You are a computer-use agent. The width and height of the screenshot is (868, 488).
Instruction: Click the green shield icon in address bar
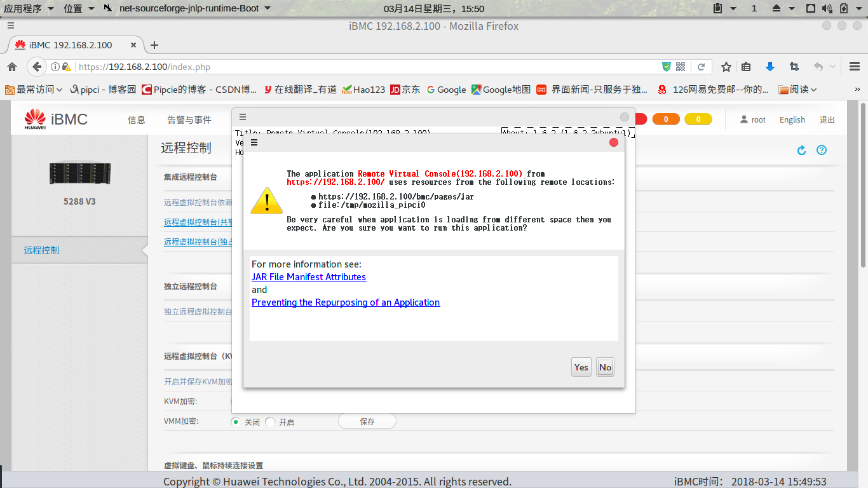(x=666, y=67)
